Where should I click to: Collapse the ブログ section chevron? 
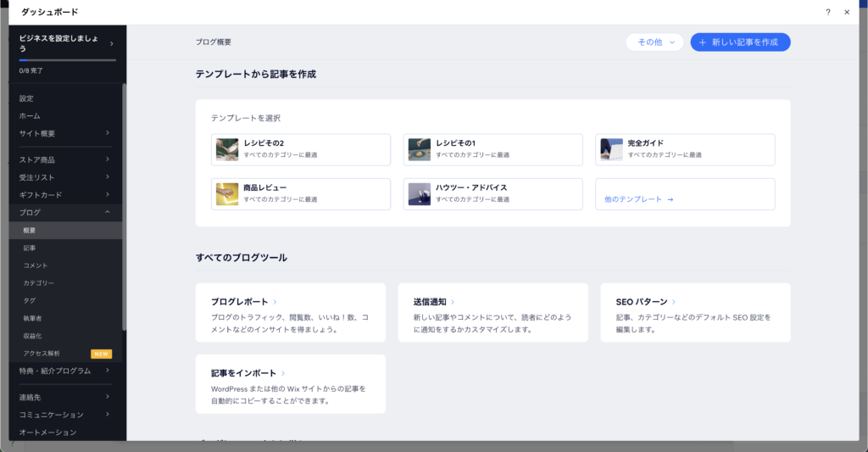pos(108,212)
